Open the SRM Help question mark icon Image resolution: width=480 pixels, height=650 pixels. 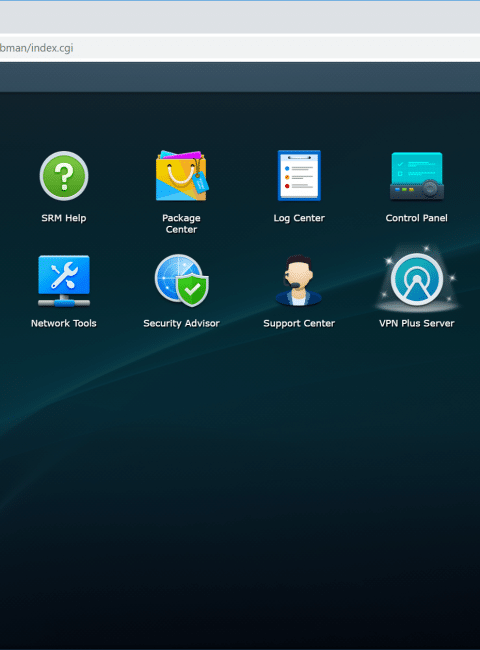pos(64,176)
